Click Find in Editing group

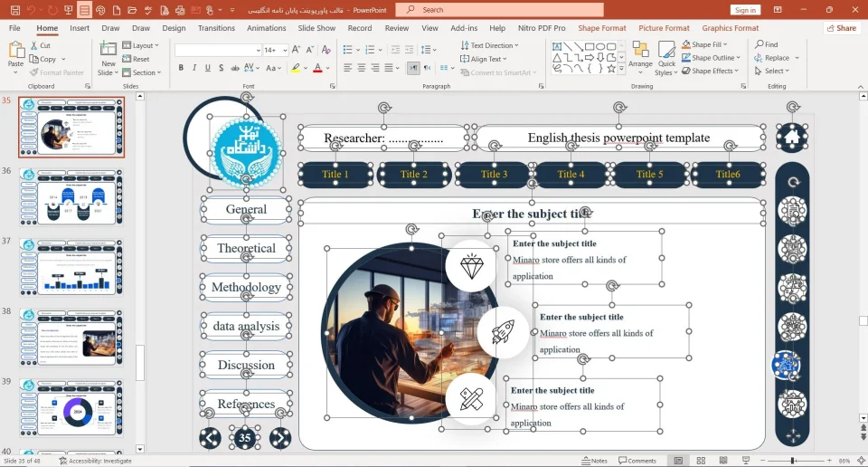(x=766, y=44)
